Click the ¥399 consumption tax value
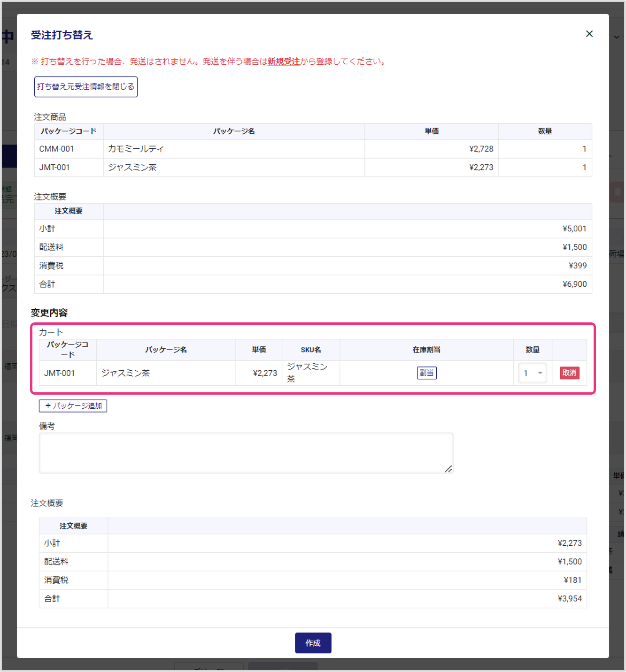 click(x=577, y=266)
